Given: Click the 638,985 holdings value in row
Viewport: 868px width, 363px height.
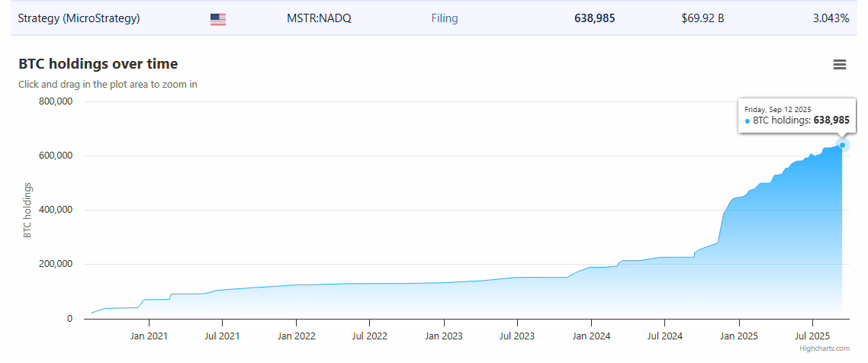Looking at the screenshot, I should 594,18.
